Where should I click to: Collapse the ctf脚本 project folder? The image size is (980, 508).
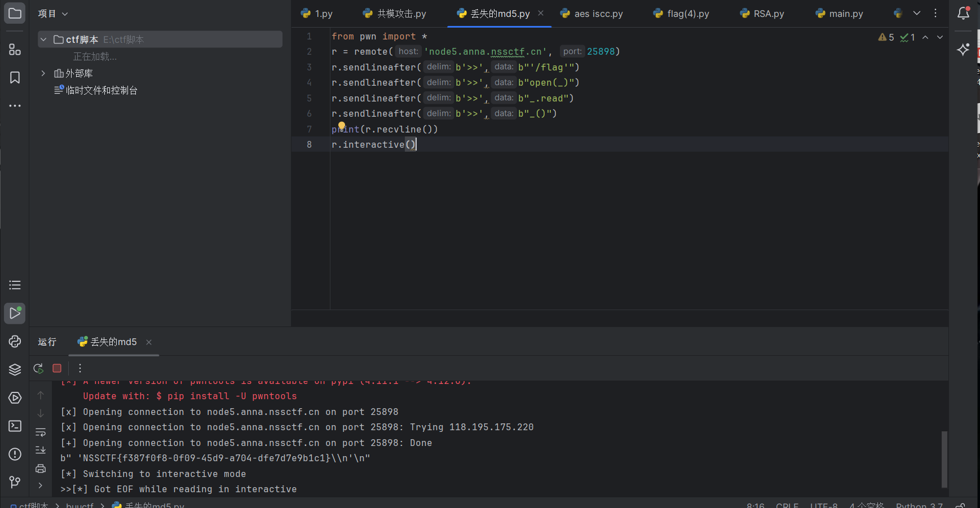[43, 39]
